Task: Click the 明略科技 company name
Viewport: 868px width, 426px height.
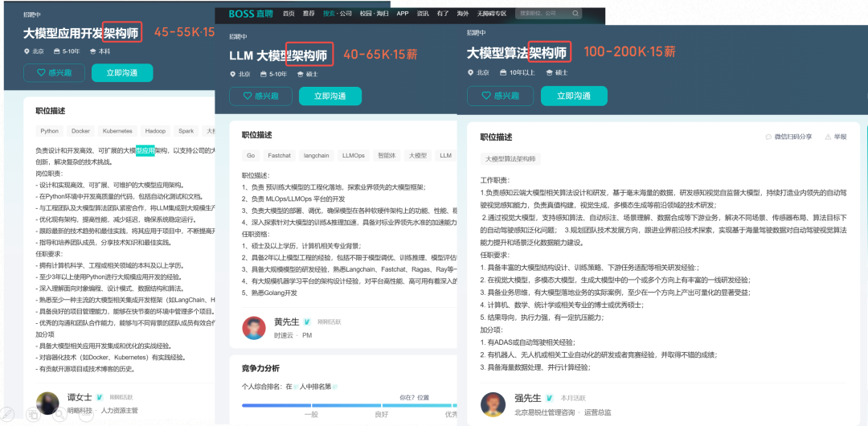Action: coord(81,411)
